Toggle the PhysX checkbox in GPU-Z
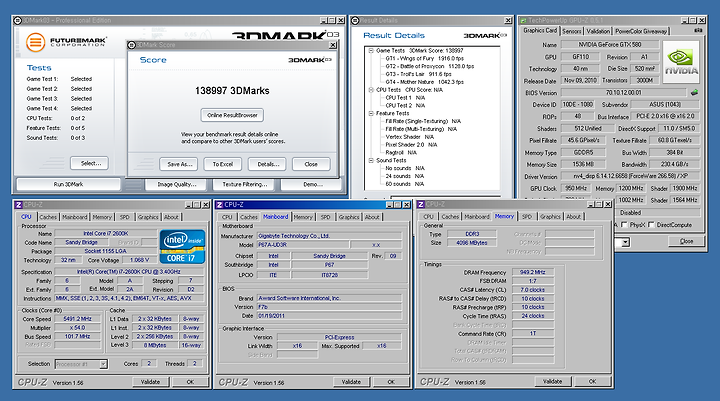This screenshot has height=401, width=720. point(624,225)
